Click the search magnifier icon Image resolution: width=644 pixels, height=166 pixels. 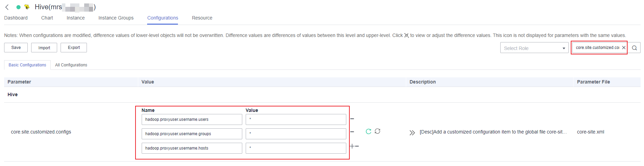[x=634, y=48]
